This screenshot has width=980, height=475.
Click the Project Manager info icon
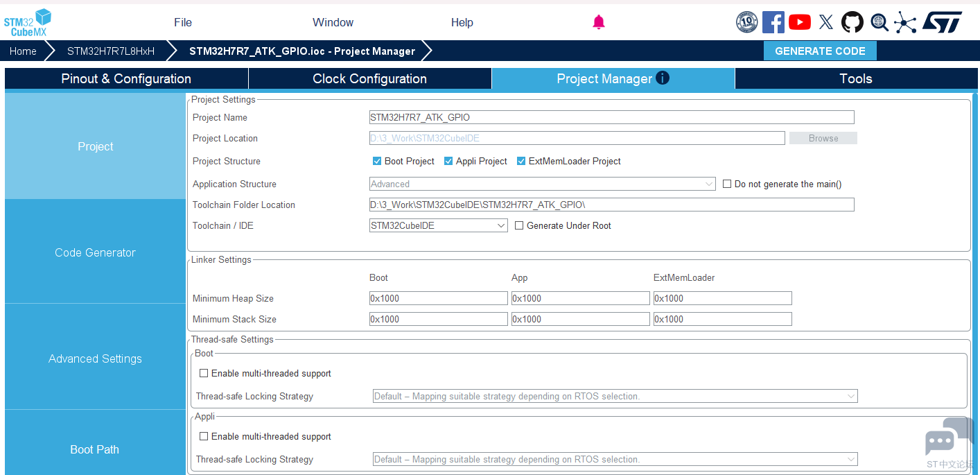(x=663, y=78)
